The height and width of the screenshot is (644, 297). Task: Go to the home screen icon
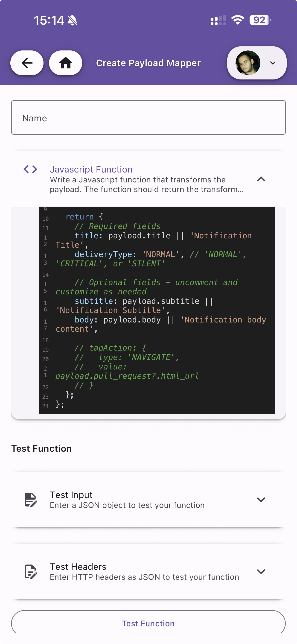(65, 63)
